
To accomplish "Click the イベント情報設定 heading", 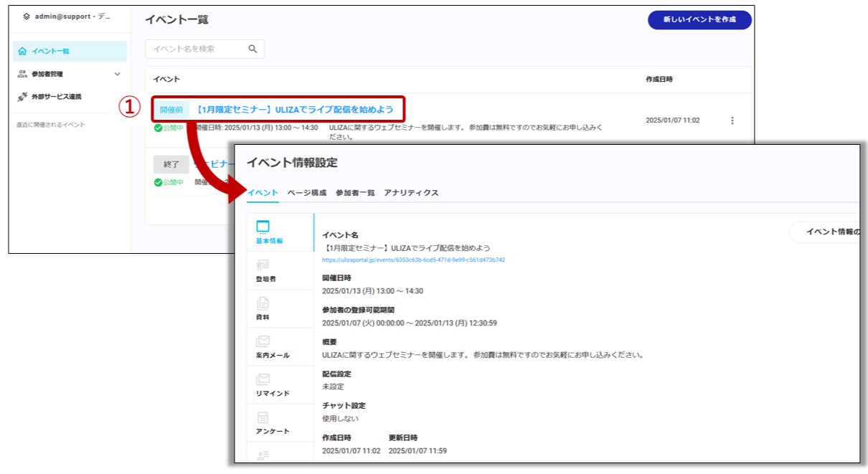I will (x=292, y=163).
